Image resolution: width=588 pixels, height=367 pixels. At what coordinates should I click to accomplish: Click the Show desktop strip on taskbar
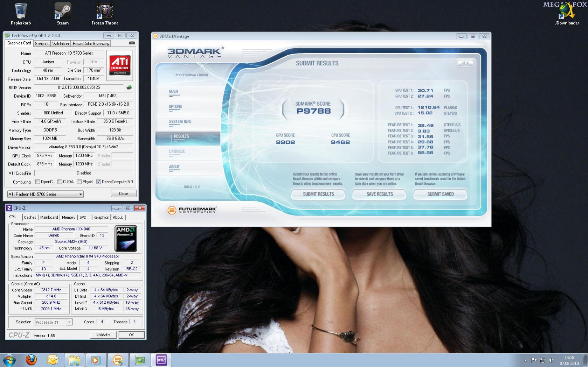(586, 360)
